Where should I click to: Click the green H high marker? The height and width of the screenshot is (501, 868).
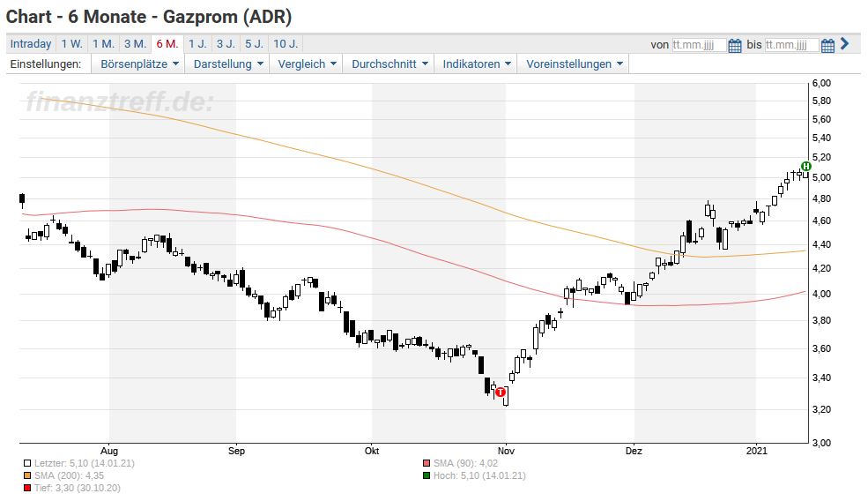(806, 166)
